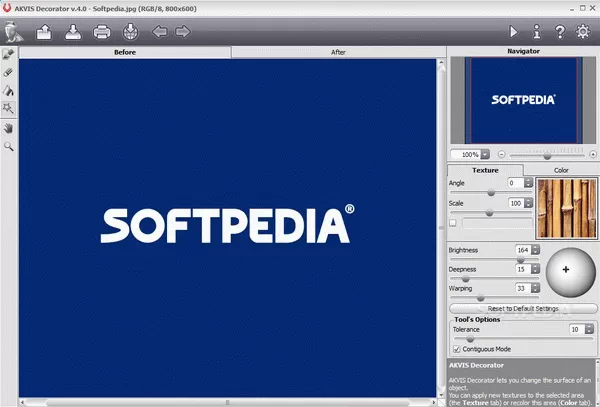Click the Brightness value spinner arrows
The height and width of the screenshot is (407, 600).
tap(535, 248)
